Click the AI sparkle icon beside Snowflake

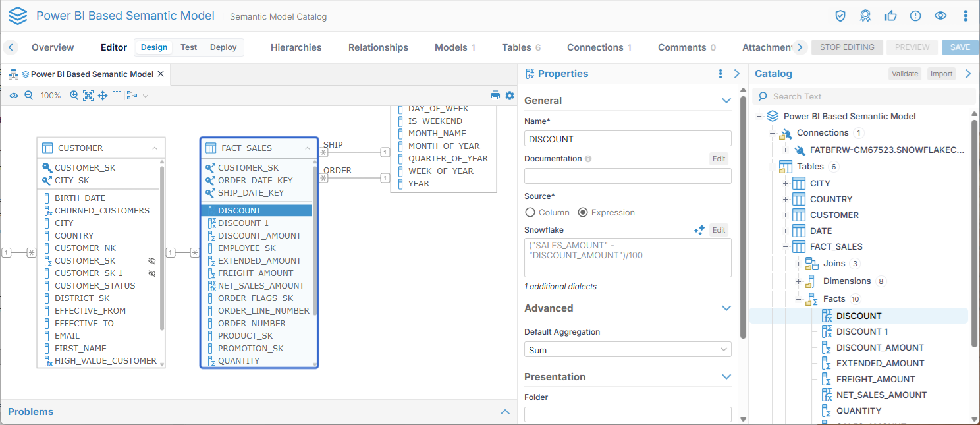click(699, 230)
